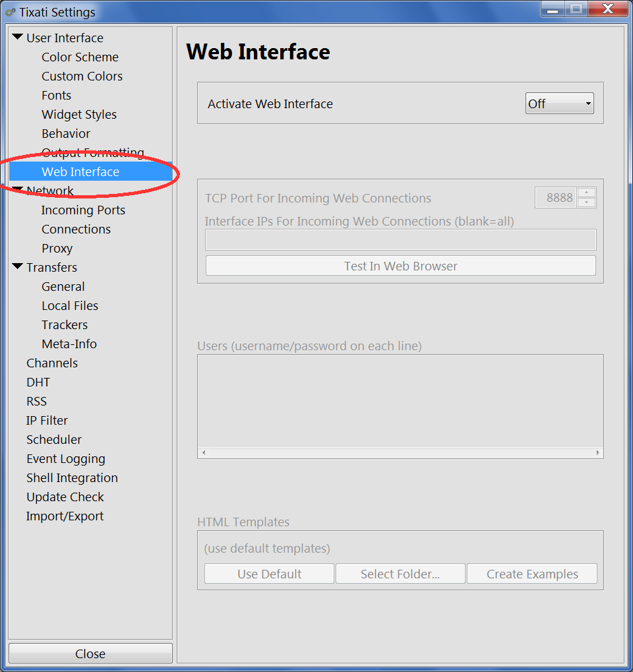Viewport: 633px width, 672px height.
Task: Open Behavior settings page
Action: [66, 134]
